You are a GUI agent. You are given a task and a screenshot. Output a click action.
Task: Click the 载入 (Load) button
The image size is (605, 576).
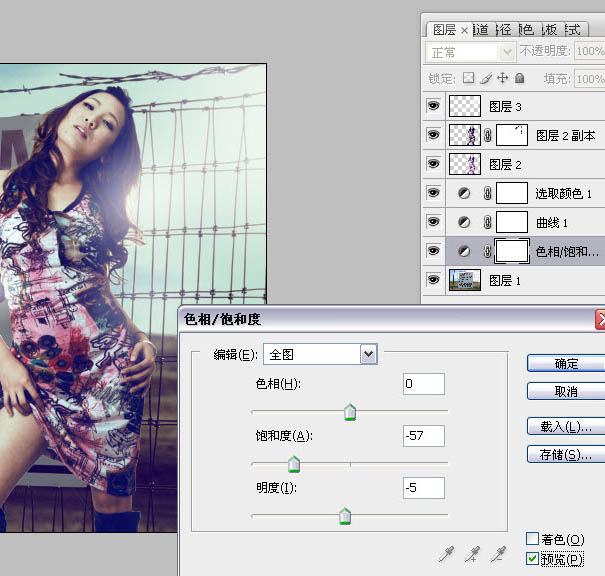(565, 427)
